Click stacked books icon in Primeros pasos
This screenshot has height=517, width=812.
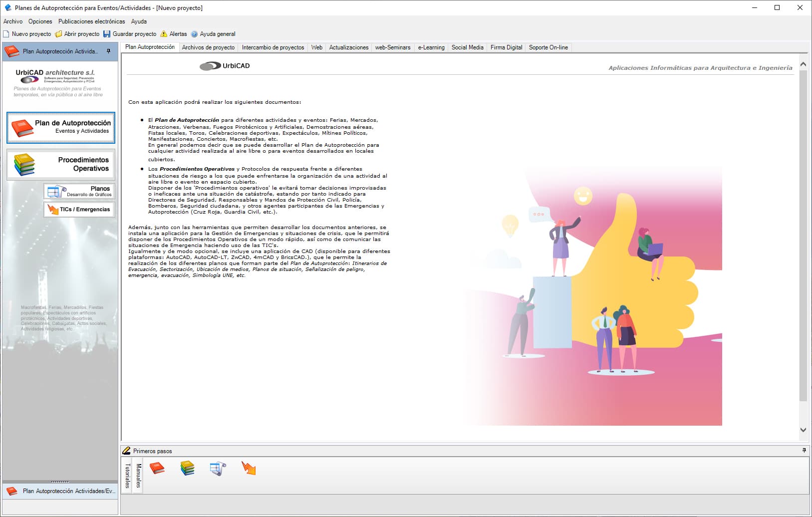tap(187, 468)
